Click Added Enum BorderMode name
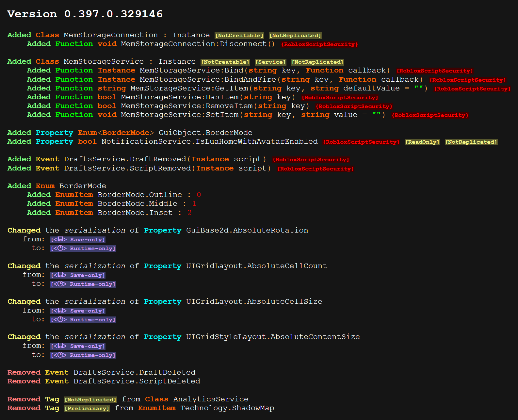The width and height of the screenshot is (518, 420). (x=83, y=186)
